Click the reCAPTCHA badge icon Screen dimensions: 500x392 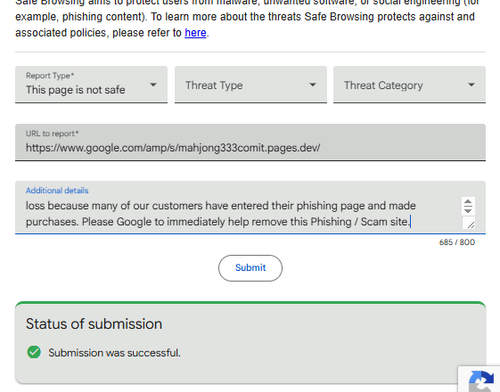481,381
